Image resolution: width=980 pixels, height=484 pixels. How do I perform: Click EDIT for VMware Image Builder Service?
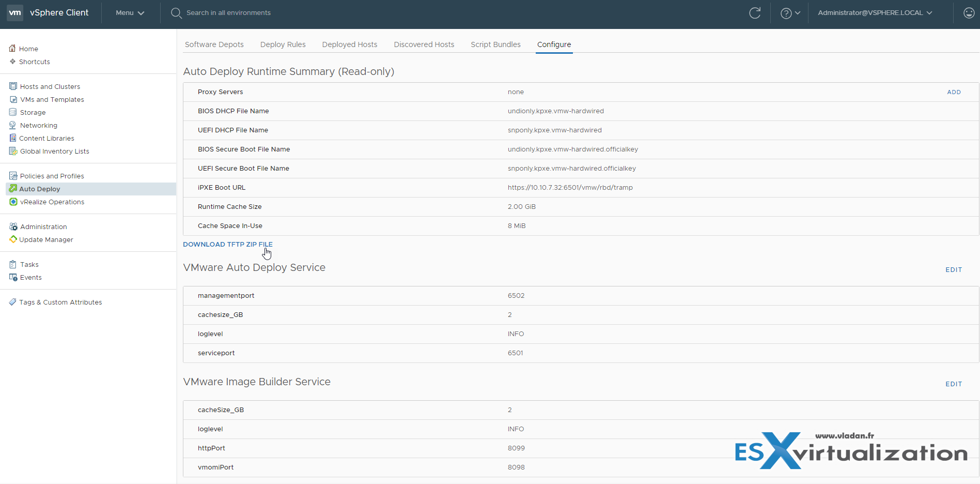(954, 384)
